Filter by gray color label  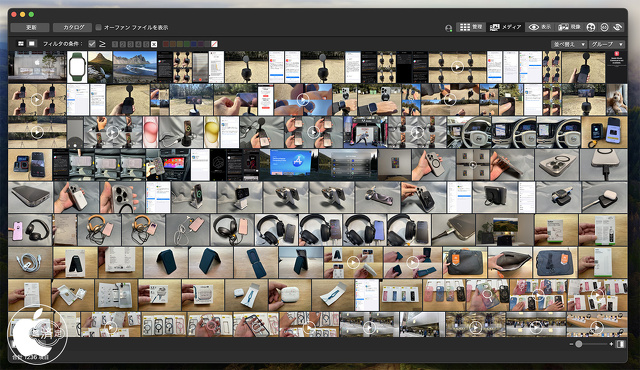tap(207, 44)
